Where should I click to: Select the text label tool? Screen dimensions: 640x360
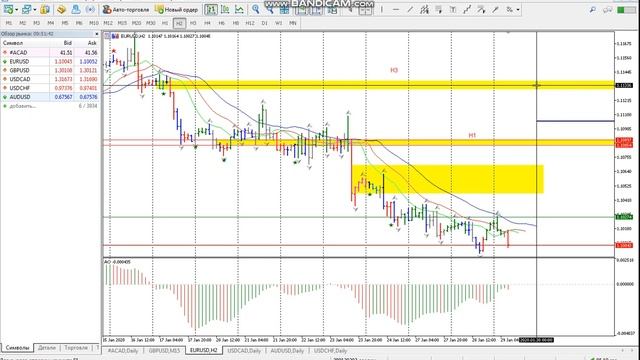click(453, 9)
